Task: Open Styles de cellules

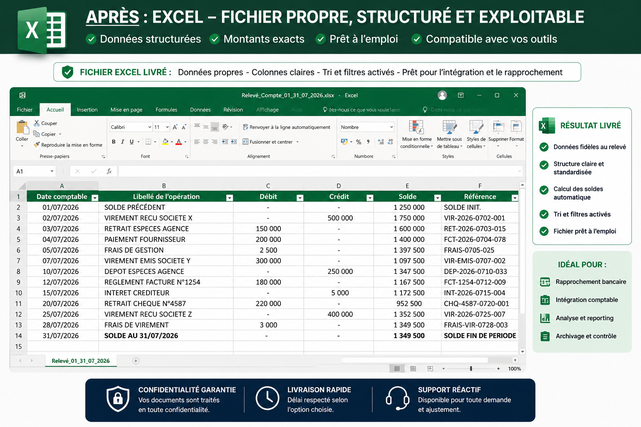Action: coord(476,134)
